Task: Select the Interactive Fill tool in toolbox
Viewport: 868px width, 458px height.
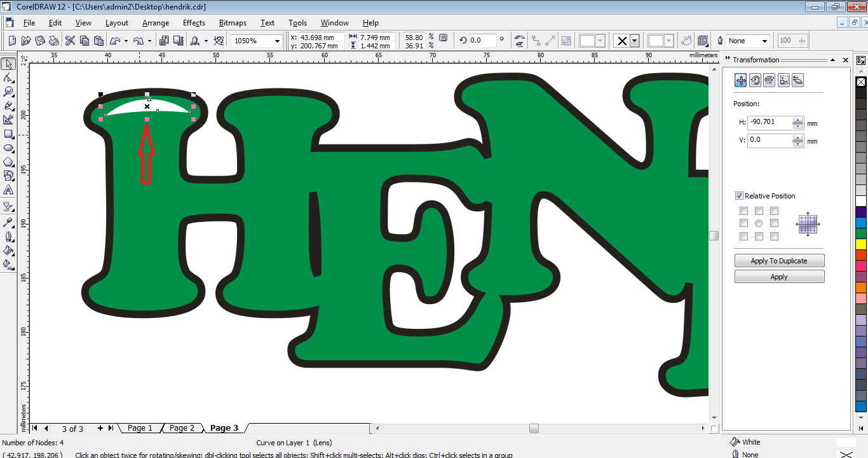Action: (x=8, y=264)
